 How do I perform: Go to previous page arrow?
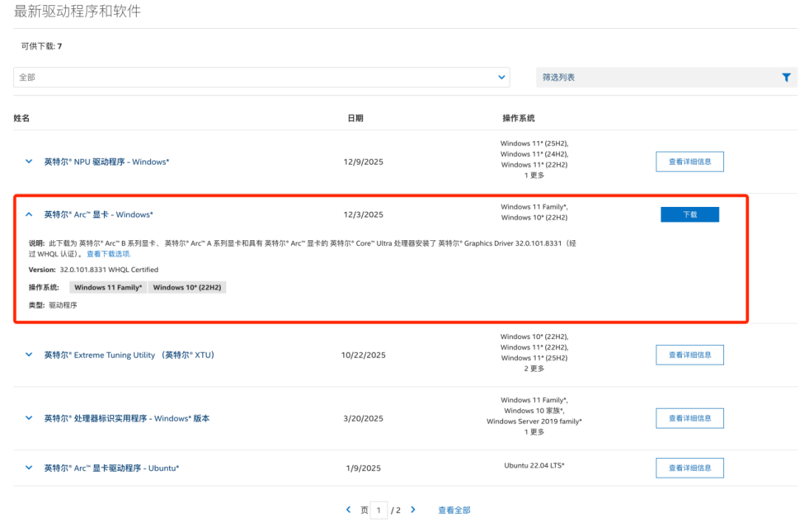coord(349,510)
